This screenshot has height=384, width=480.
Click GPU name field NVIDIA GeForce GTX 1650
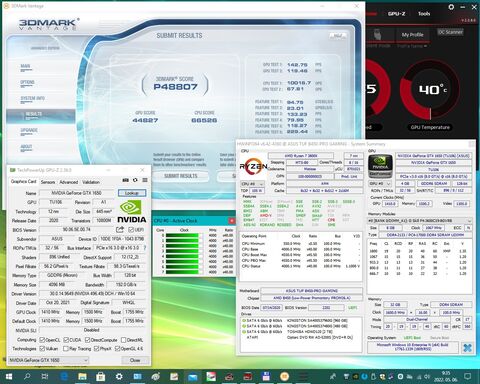(x=77, y=193)
